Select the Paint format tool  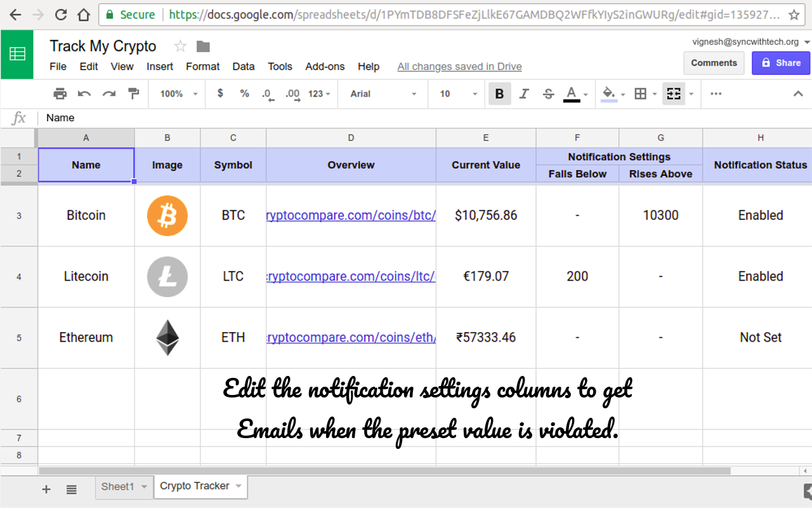[x=133, y=93]
